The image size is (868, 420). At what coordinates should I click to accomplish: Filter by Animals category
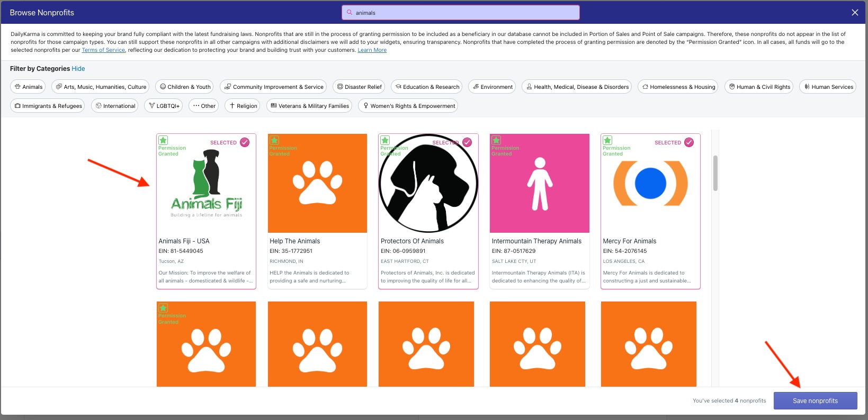coord(28,87)
